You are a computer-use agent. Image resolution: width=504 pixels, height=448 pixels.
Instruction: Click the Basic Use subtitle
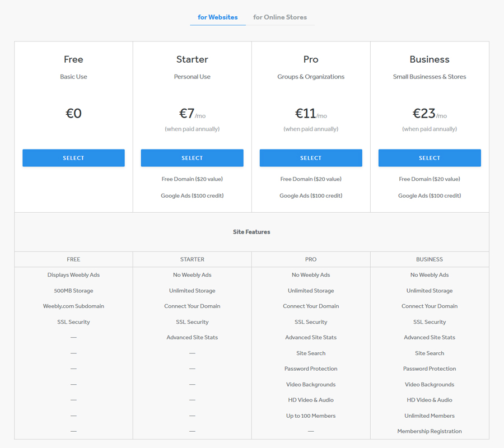click(73, 77)
